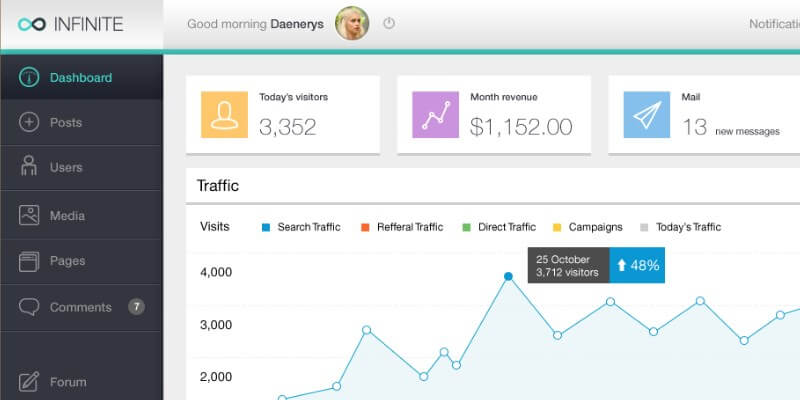This screenshot has height=400, width=800.
Task: Toggle Direct Traffic green legend swatch
Action: (466, 228)
